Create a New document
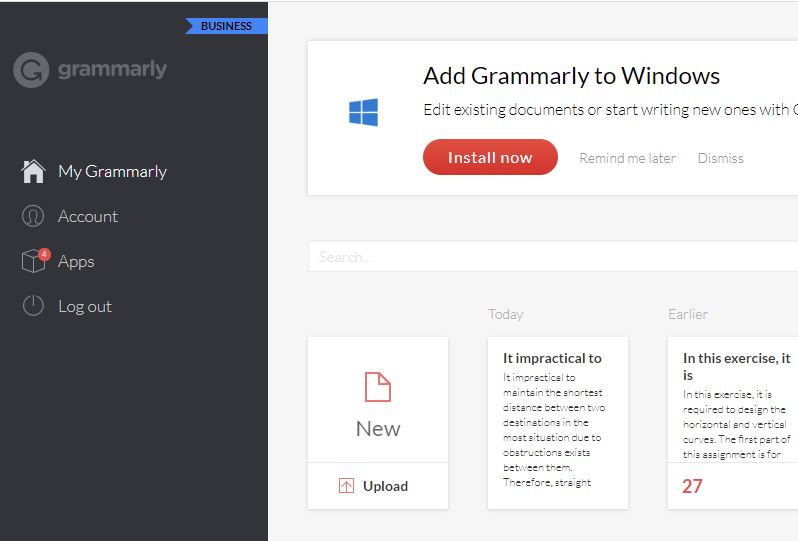798x541 pixels. [378, 400]
